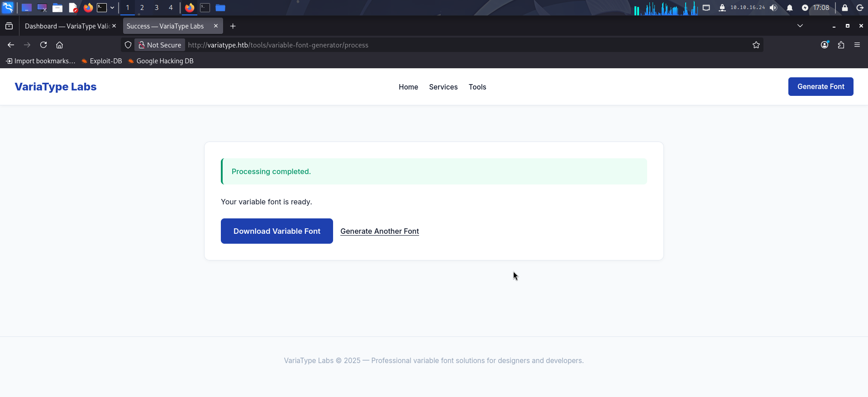Open the Firefox account profile icon
The image size is (868, 397).
point(825,45)
